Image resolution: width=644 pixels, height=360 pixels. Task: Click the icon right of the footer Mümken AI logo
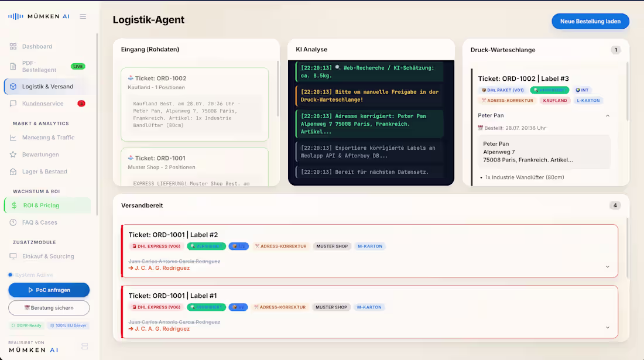click(85, 347)
